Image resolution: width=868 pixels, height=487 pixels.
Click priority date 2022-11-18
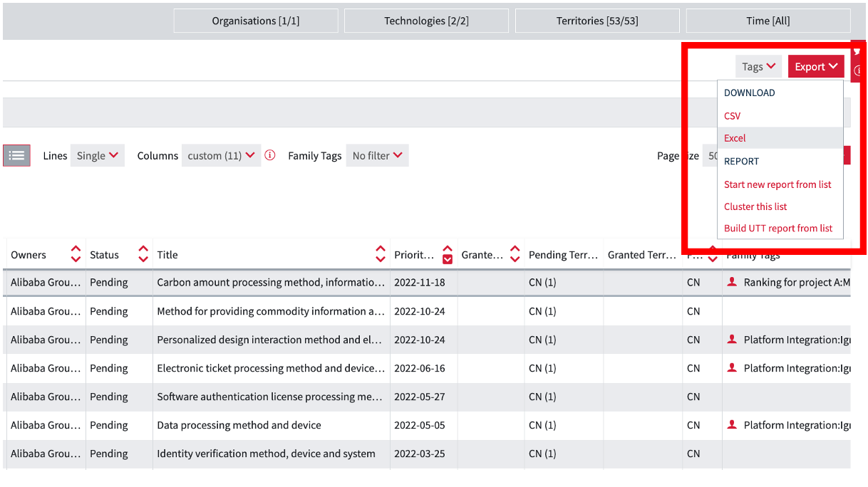click(420, 283)
